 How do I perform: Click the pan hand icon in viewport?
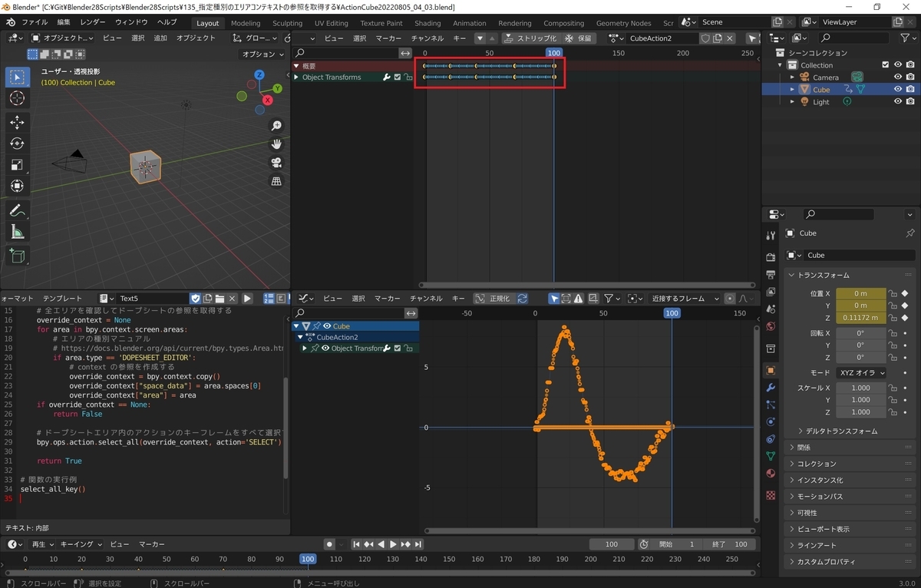click(x=276, y=144)
